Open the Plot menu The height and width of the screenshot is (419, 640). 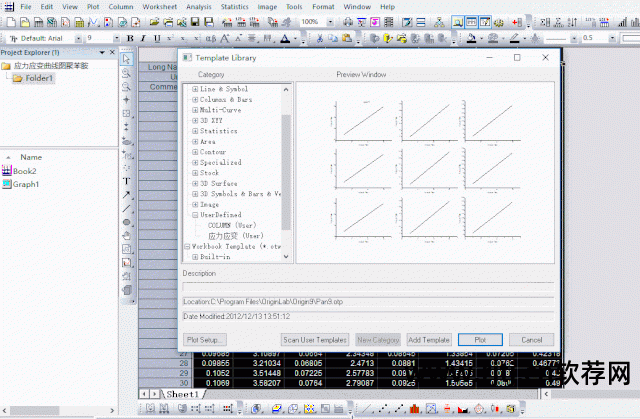coord(93,7)
